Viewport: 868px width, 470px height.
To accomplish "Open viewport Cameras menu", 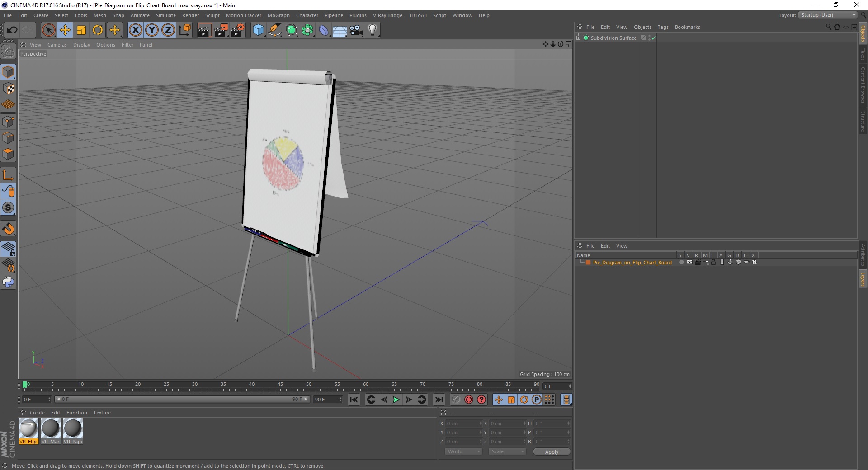I will (57, 45).
